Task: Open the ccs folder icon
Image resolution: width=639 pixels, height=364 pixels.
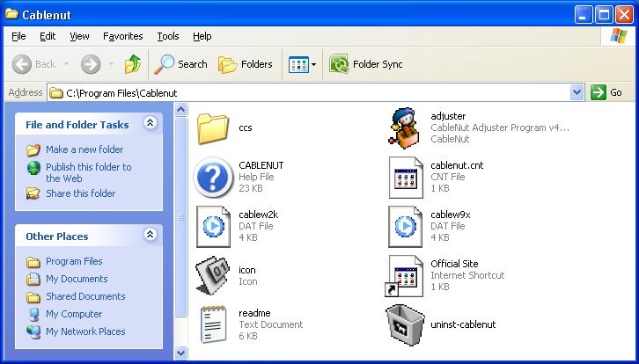Action: tap(213, 128)
